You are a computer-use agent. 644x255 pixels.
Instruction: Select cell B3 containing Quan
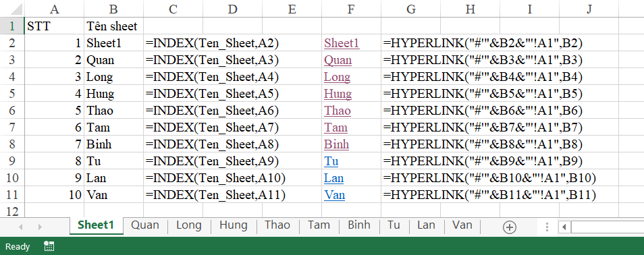(x=114, y=60)
